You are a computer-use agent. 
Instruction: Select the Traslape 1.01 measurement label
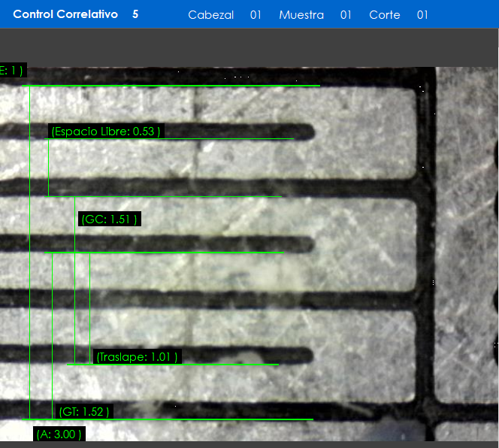point(138,357)
